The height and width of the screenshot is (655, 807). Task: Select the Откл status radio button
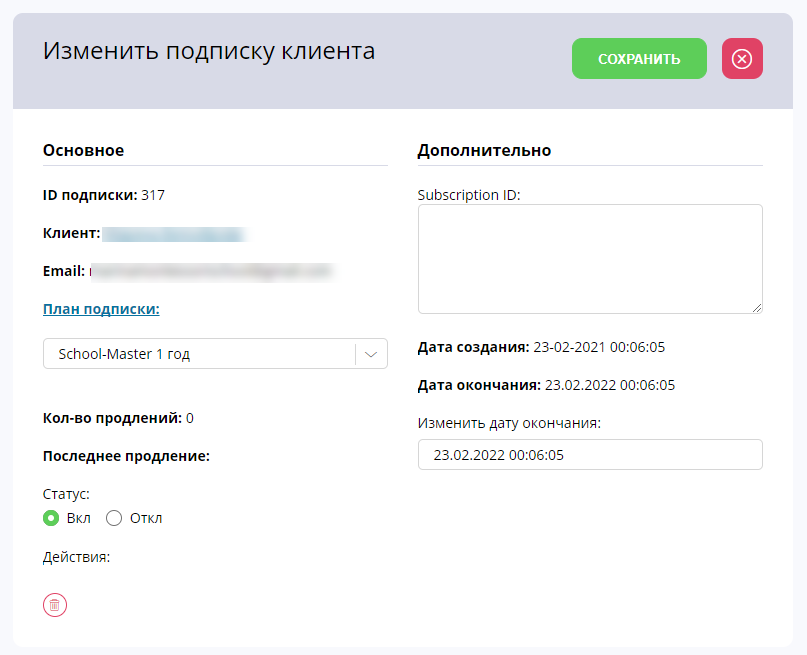click(114, 518)
